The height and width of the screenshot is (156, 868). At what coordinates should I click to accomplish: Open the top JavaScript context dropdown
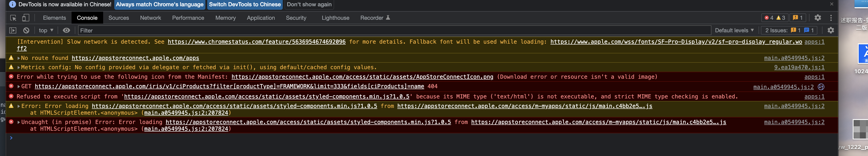coord(46,30)
